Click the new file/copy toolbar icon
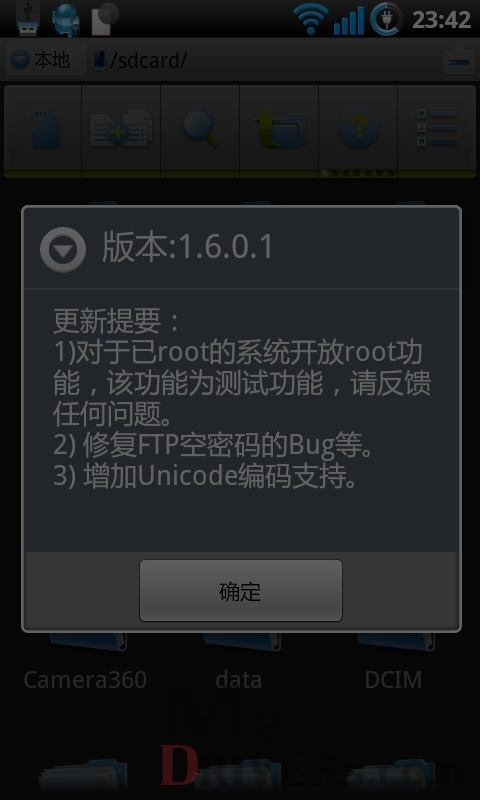 [x=121, y=128]
